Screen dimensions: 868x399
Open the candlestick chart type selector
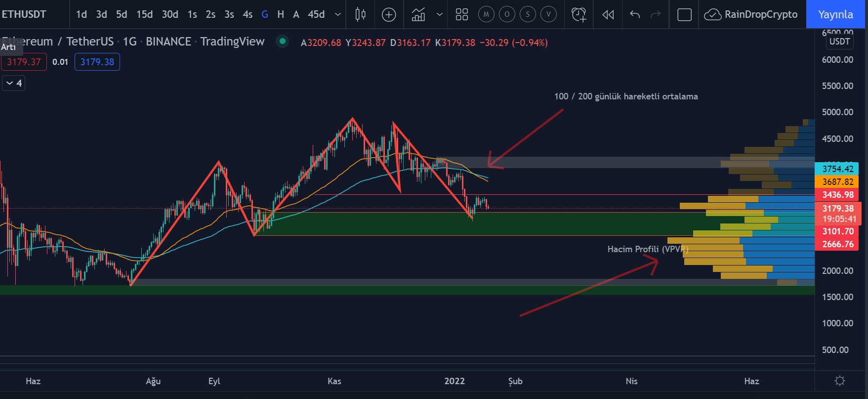(361, 14)
